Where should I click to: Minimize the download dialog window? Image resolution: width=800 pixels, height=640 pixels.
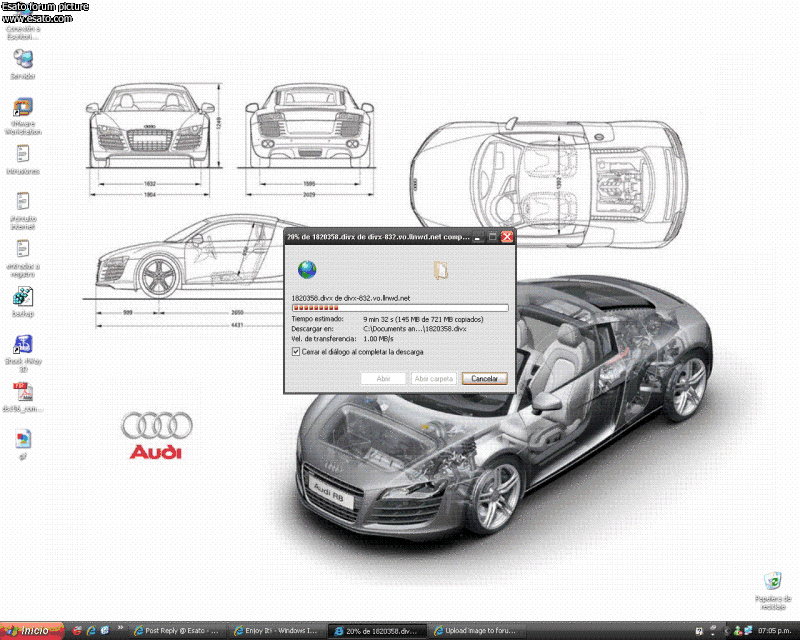click(x=478, y=237)
